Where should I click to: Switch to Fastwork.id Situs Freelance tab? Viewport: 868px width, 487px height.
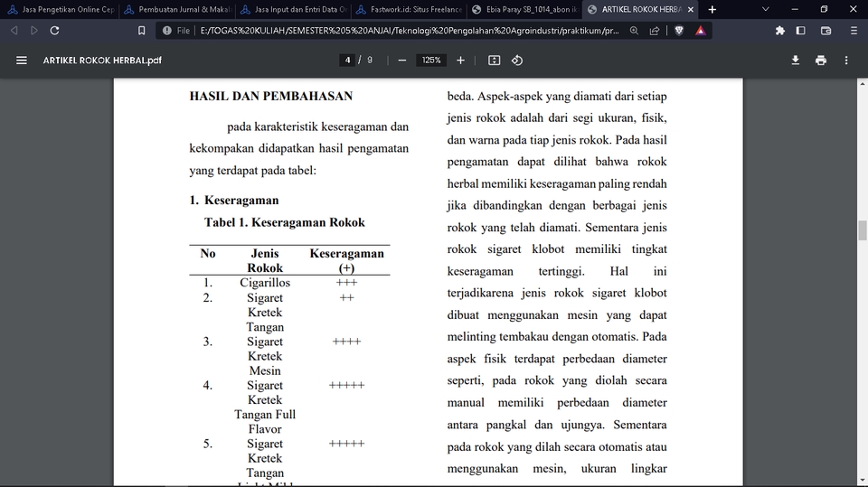point(410,9)
